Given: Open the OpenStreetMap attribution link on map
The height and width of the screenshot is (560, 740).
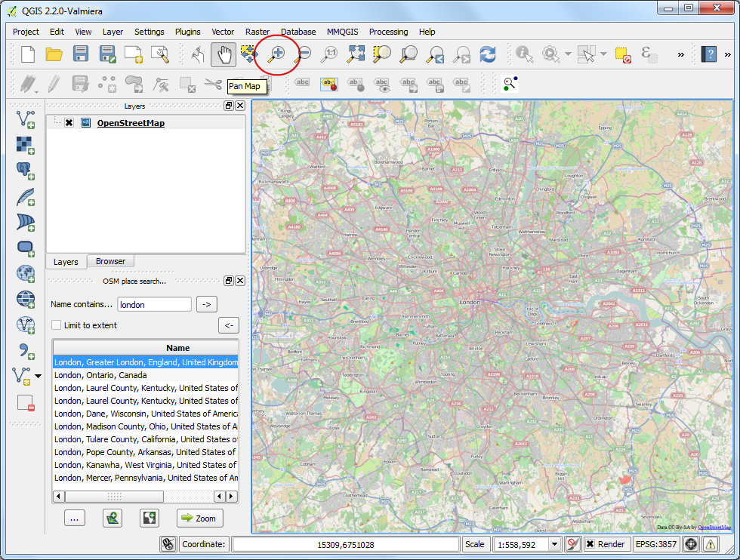Looking at the screenshot, I should click(714, 527).
